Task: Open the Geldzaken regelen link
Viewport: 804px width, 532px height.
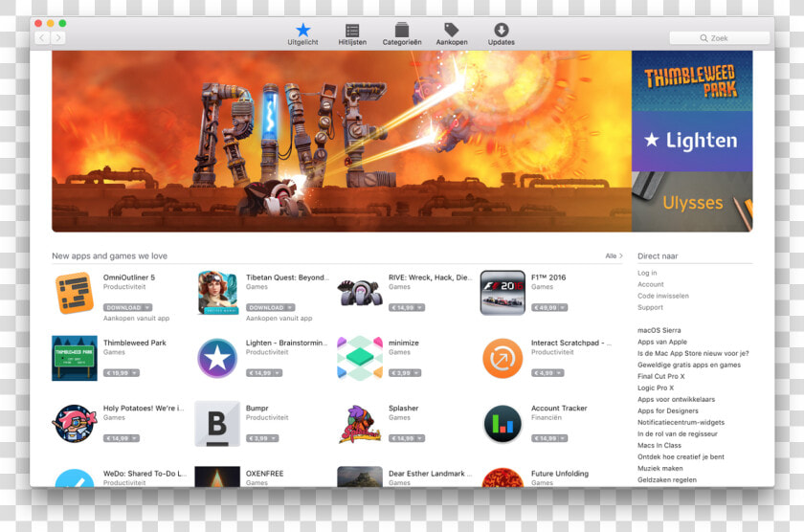Action: (667, 479)
